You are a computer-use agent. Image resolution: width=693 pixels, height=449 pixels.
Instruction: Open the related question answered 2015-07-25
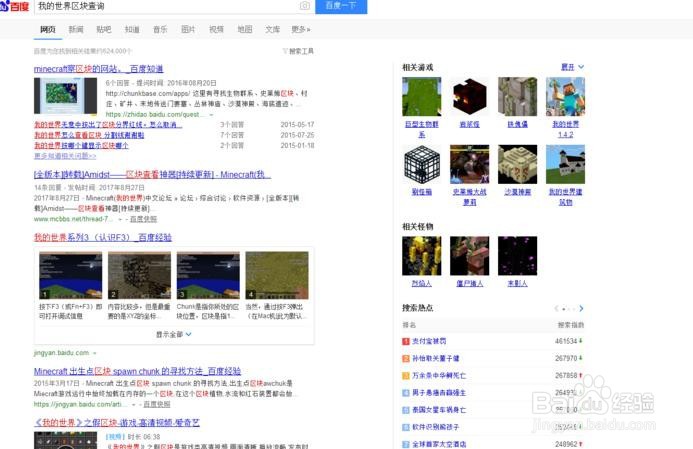point(89,135)
